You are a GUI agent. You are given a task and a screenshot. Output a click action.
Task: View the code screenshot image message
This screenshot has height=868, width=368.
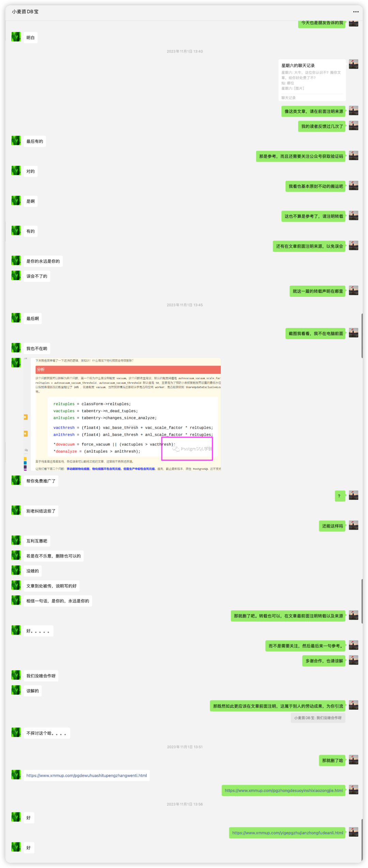click(122, 414)
